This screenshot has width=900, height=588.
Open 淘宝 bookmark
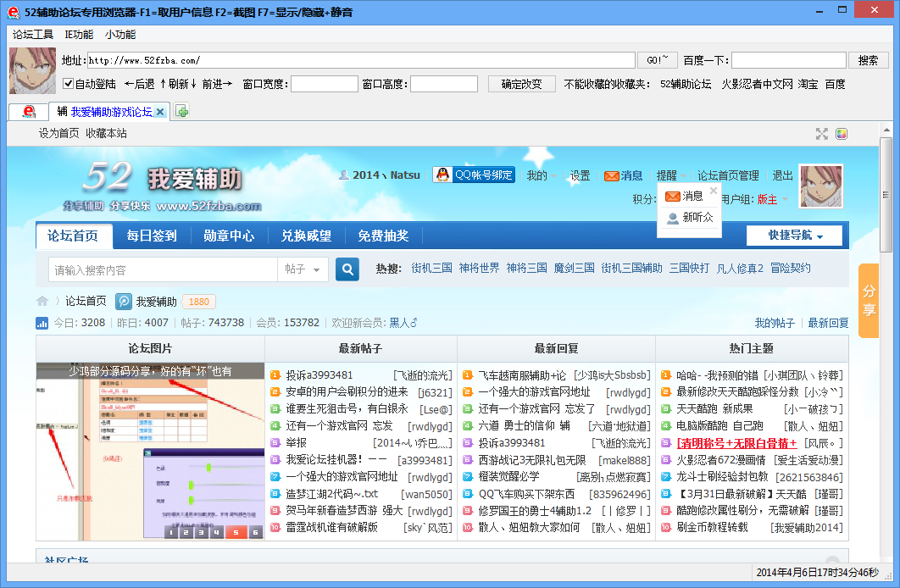coord(808,85)
